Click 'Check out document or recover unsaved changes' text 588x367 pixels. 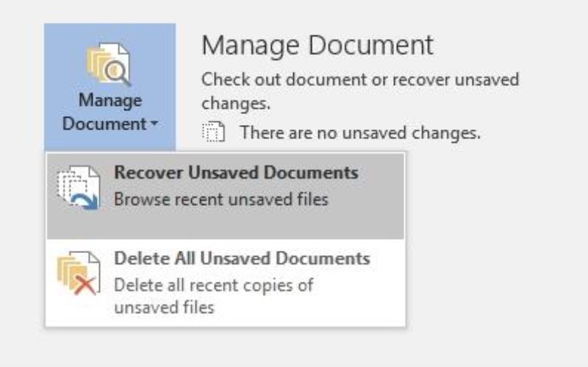(360, 91)
